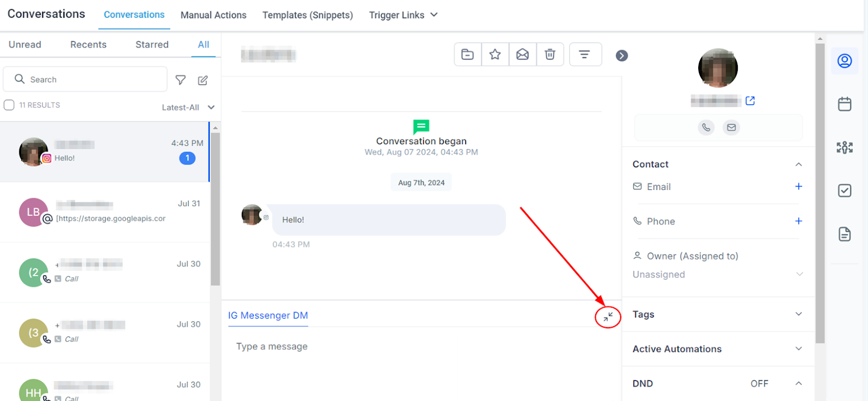Click the Hello! message bubble
The height and width of the screenshot is (401, 868).
click(388, 220)
